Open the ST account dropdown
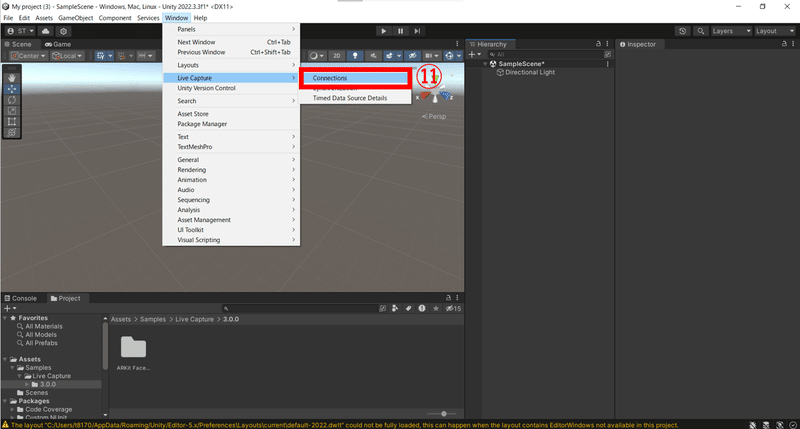 coord(20,31)
